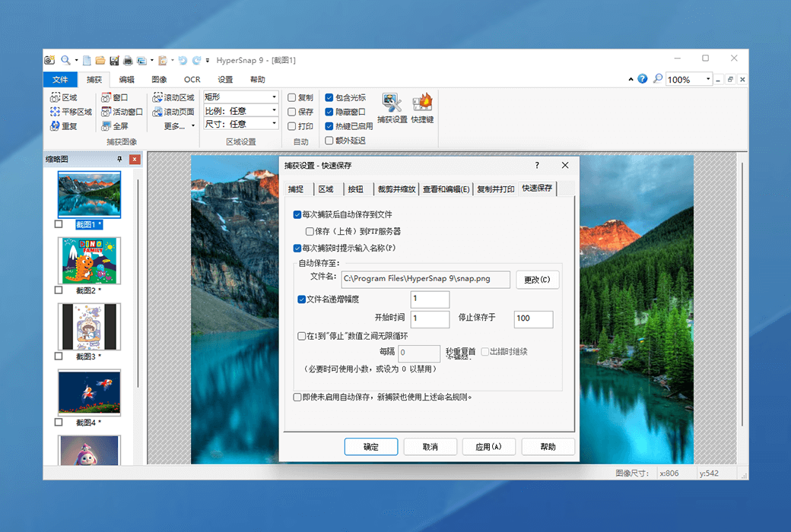Click the save icon in quick access toolbar
This screenshot has height=532, width=791.
[x=114, y=60]
